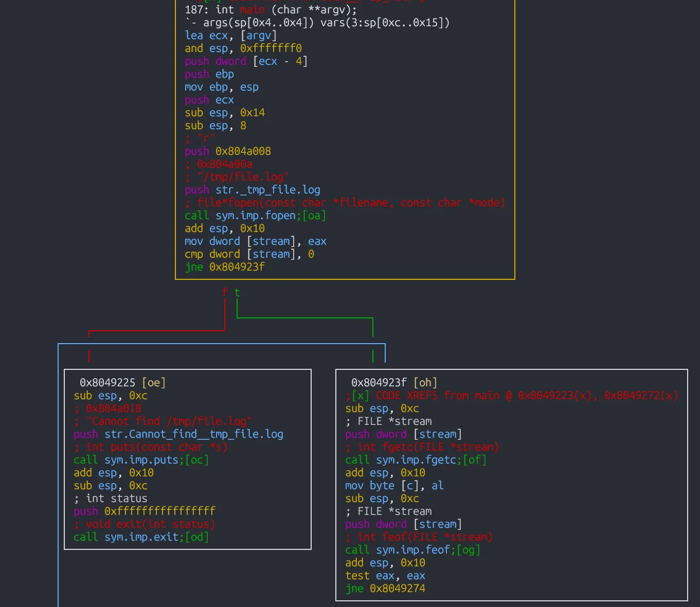Open the sym.imp.puts call reference
Image resolution: width=700 pixels, height=607 pixels.
coord(141,460)
